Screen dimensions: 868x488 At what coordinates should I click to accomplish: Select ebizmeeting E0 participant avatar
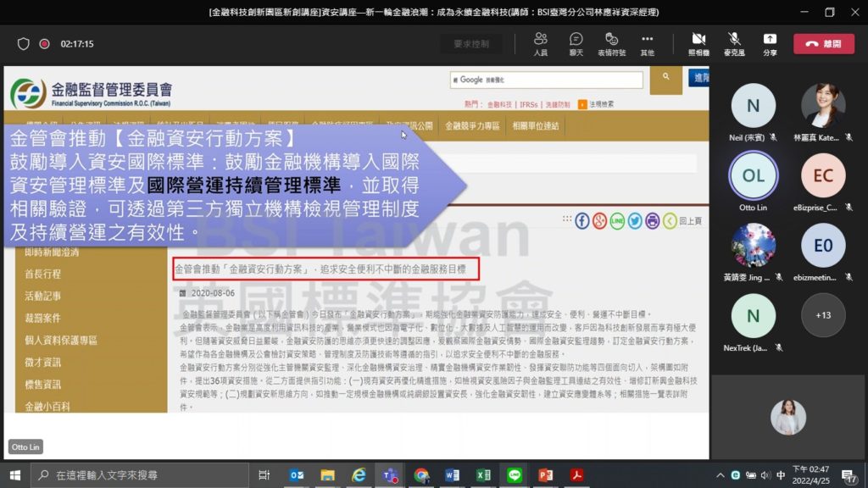point(823,245)
